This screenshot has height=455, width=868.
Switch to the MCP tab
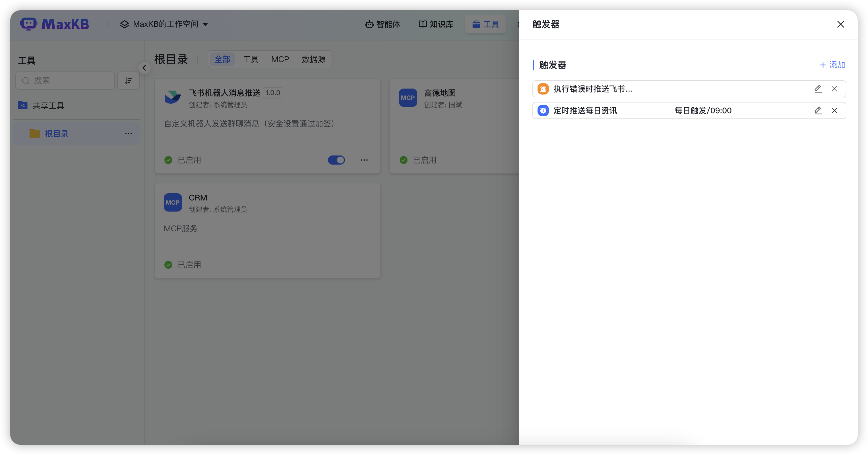pyautogui.click(x=280, y=59)
